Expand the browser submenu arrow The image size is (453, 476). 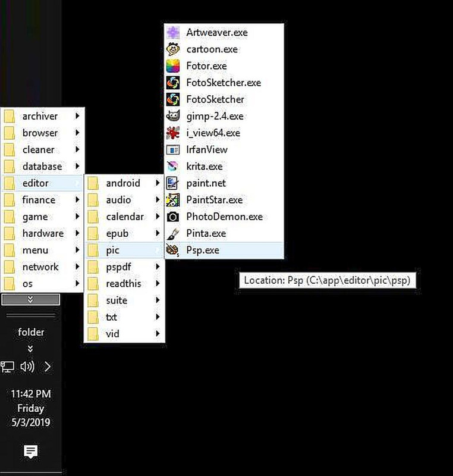(77, 133)
